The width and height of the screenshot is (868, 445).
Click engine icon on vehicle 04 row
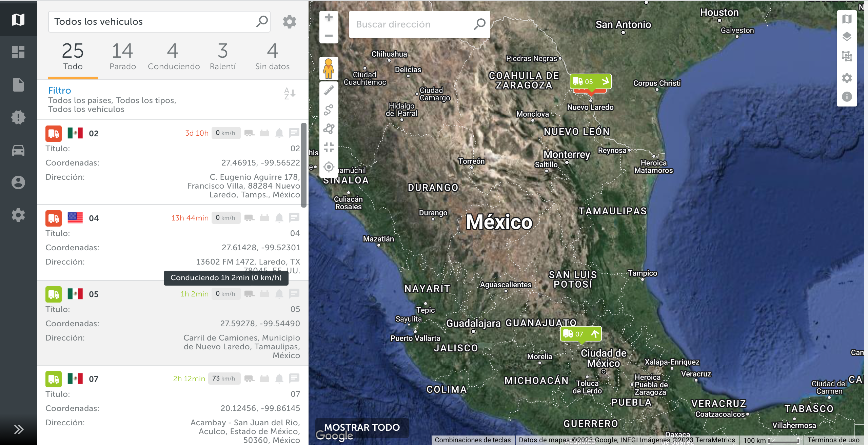[264, 218]
